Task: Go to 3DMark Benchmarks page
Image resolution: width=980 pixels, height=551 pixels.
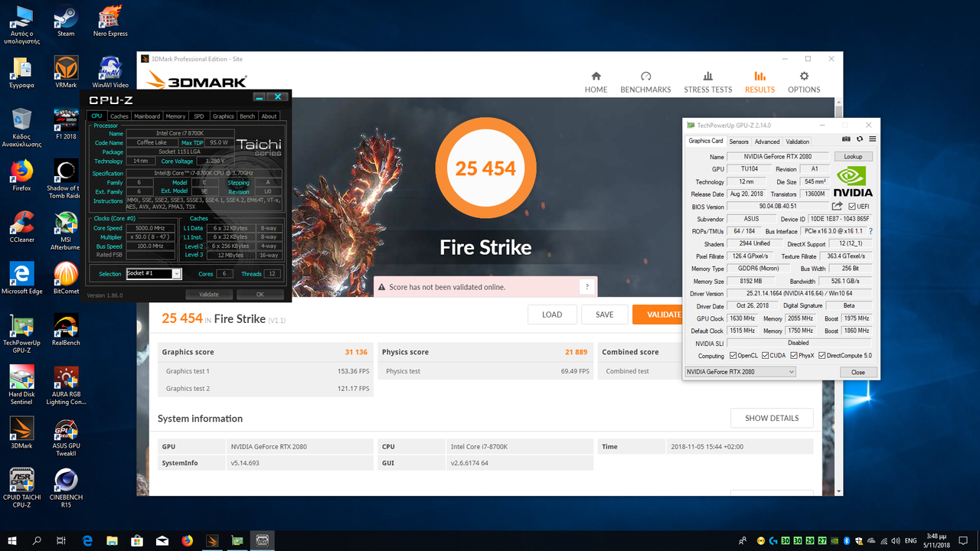Action: point(645,83)
